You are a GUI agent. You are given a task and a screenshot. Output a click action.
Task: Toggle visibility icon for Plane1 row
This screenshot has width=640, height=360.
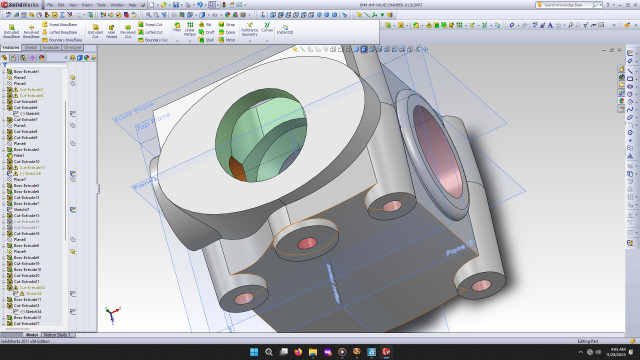pos(73,83)
